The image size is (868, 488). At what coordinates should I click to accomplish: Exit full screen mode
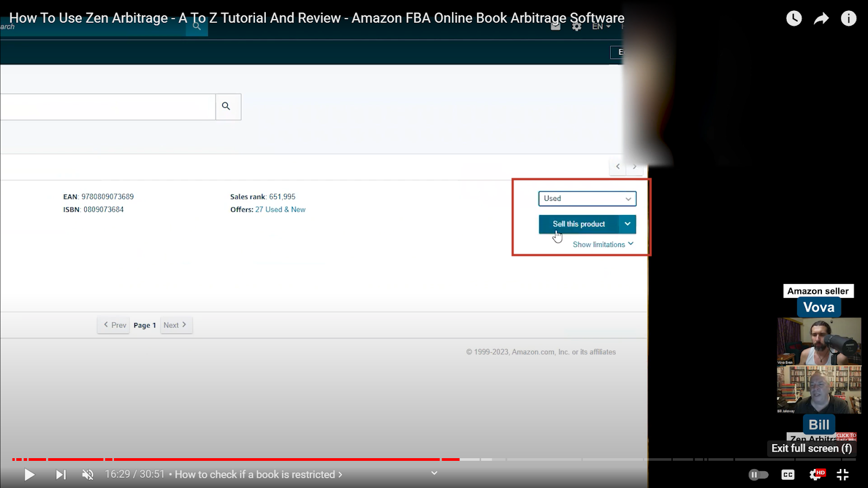coord(843,475)
